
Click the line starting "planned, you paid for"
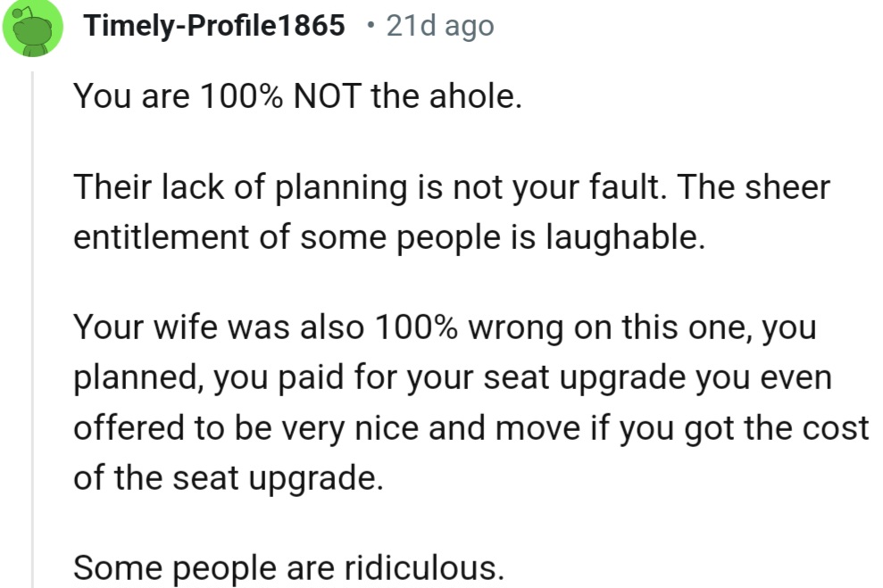coord(452,378)
